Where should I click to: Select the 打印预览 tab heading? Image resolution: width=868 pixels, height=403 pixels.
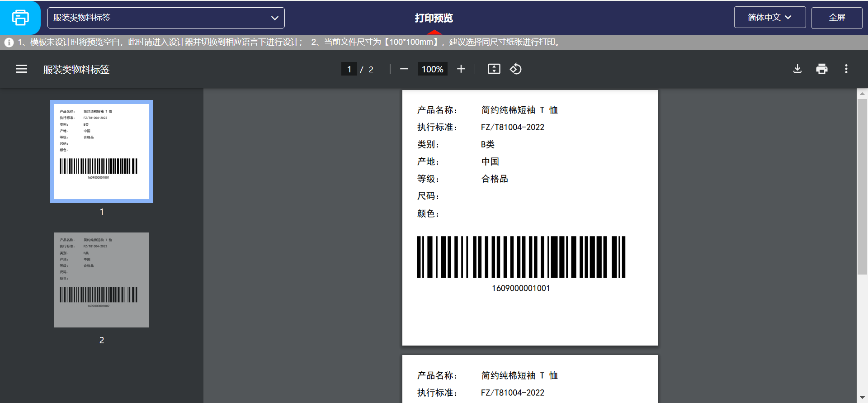point(434,18)
